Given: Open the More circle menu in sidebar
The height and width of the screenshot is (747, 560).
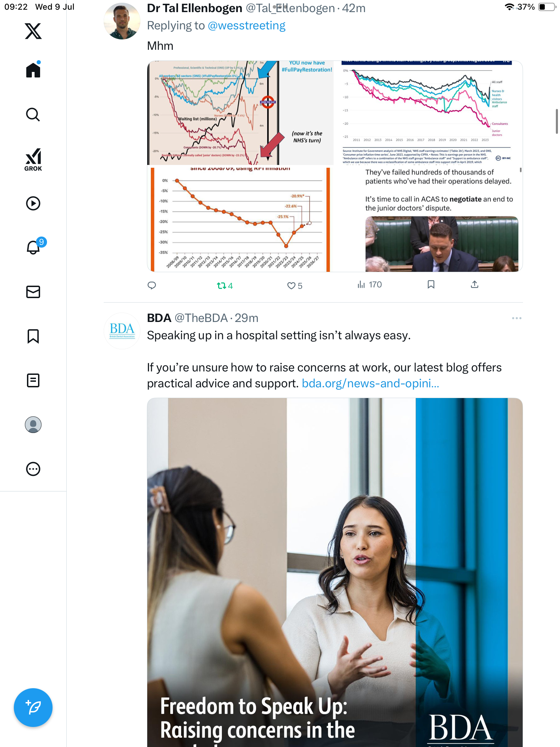Looking at the screenshot, I should pos(33,469).
